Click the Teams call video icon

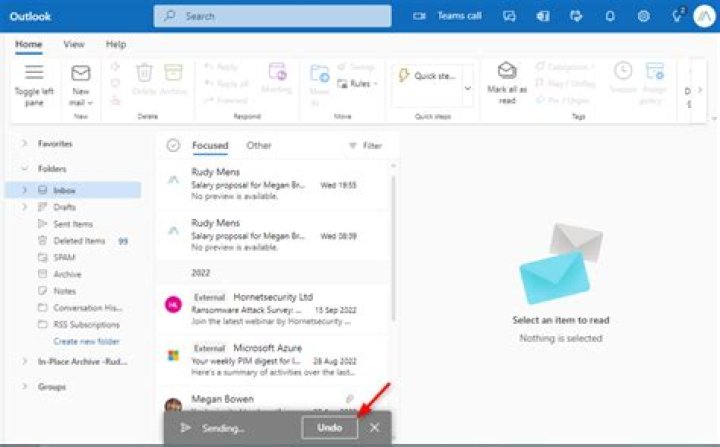tap(419, 16)
